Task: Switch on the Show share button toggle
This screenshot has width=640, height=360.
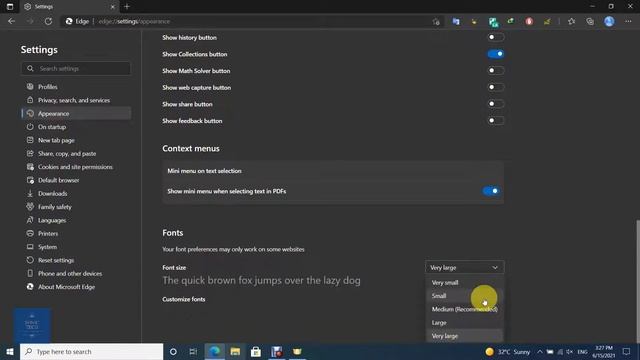Action: pyautogui.click(x=496, y=104)
